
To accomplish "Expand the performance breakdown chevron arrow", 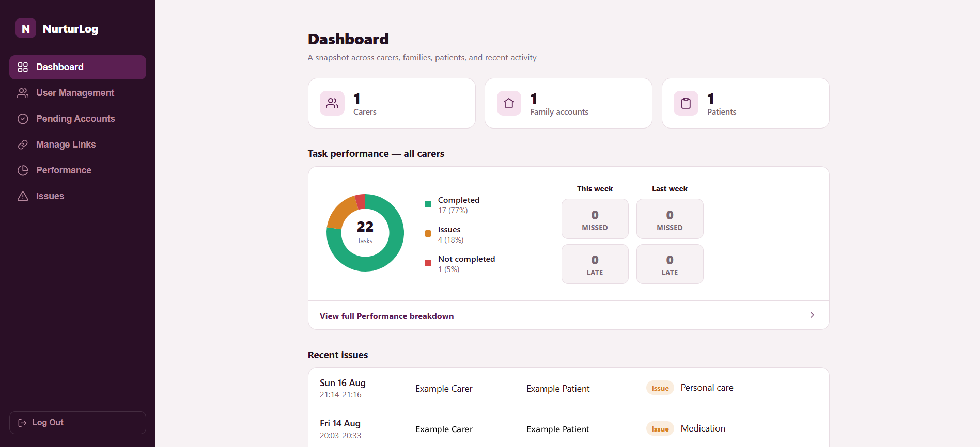I will point(812,315).
